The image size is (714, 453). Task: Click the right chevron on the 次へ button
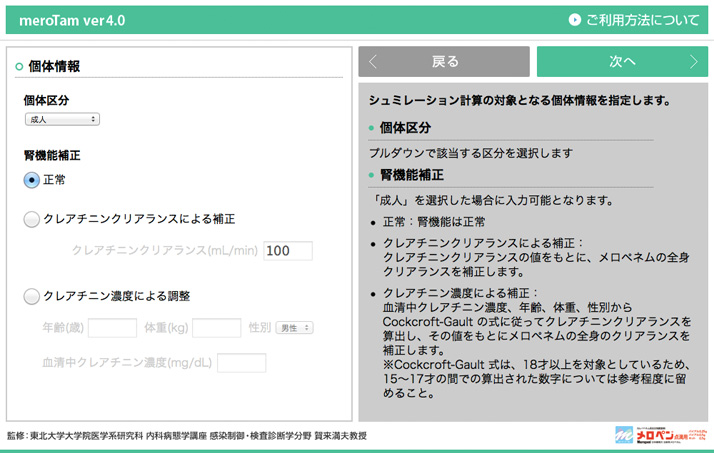[x=694, y=62]
